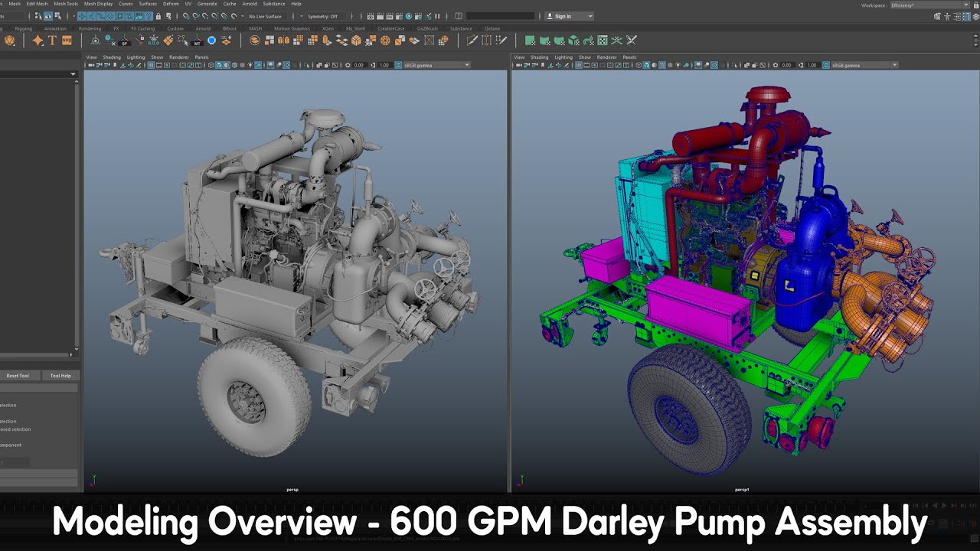This screenshot has width=980, height=551.
Task: Open the Hypershade blue sphere icon
Action: tap(409, 16)
